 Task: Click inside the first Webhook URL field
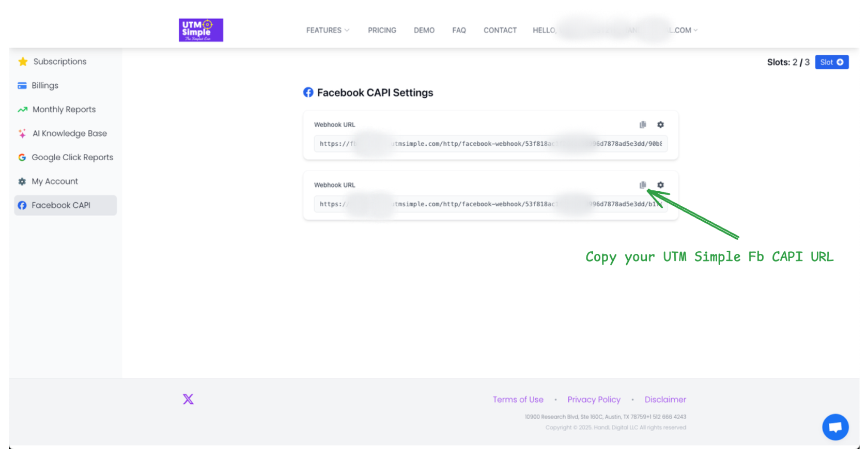(490, 144)
